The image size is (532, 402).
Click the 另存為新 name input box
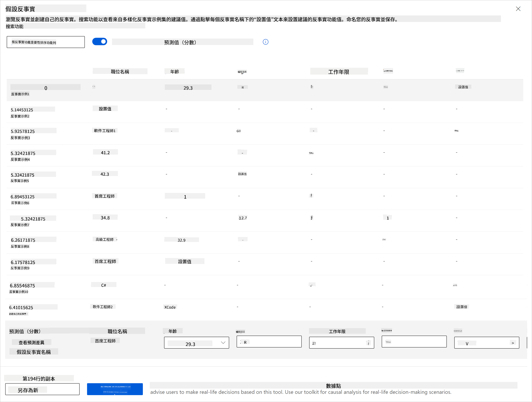[42, 389]
